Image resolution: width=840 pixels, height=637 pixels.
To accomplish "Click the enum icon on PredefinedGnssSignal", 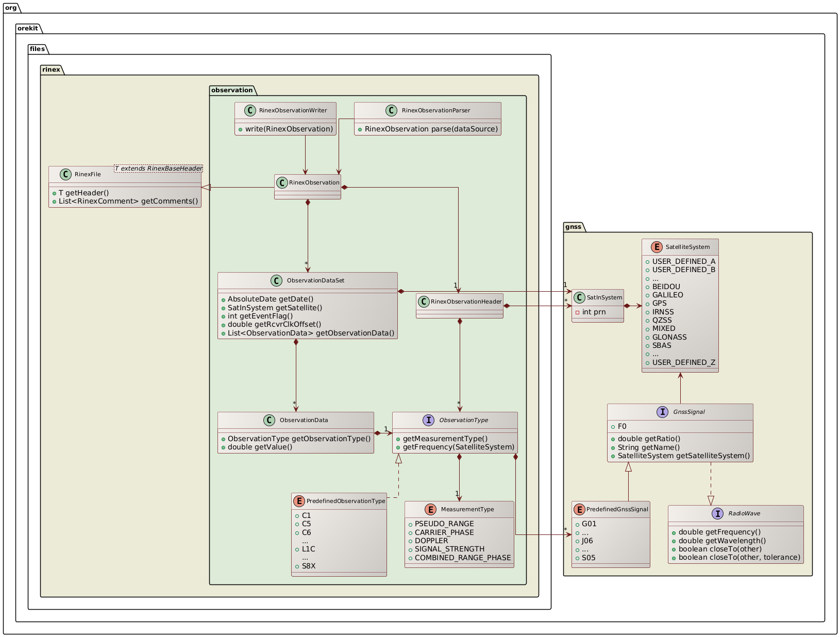I will click(x=579, y=509).
